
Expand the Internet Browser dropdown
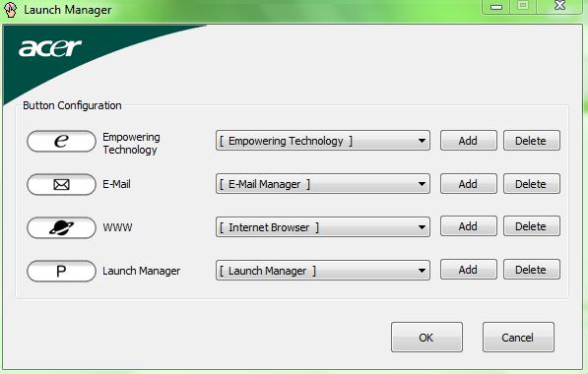(323, 227)
